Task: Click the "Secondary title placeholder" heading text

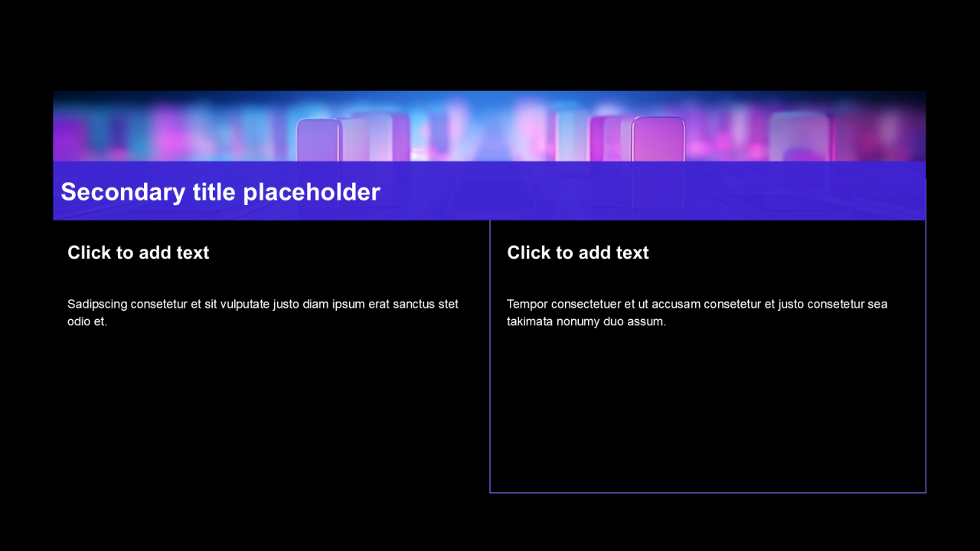Action: pos(220,192)
